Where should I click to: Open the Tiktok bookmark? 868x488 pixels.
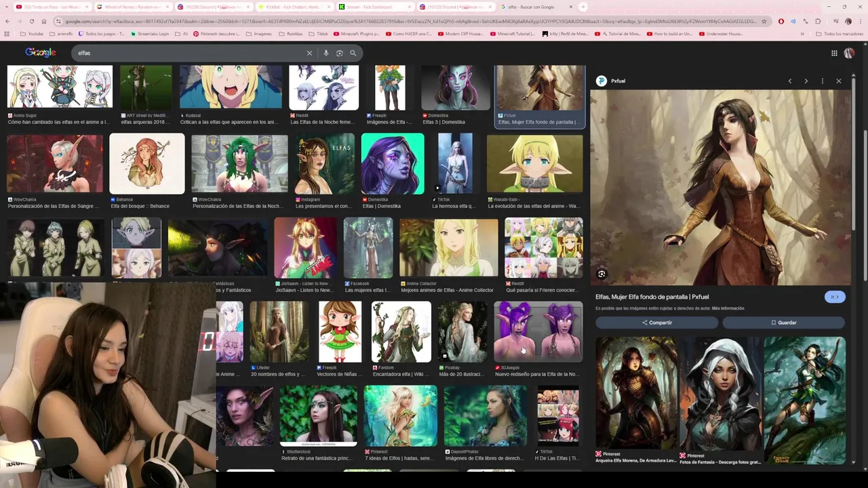tap(319, 33)
